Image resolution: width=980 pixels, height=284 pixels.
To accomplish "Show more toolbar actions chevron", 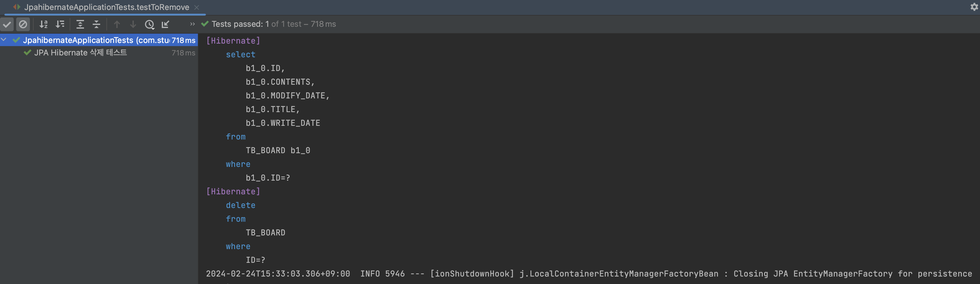I will pos(193,24).
